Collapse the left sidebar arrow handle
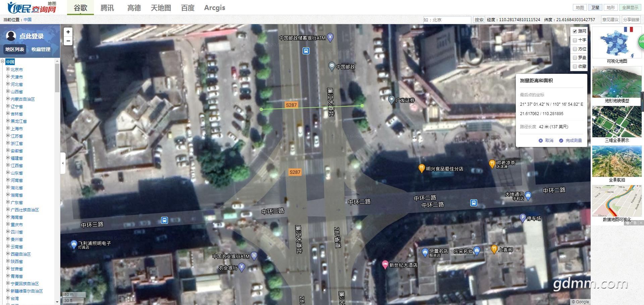This screenshot has width=644, height=305. click(x=63, y=163)
